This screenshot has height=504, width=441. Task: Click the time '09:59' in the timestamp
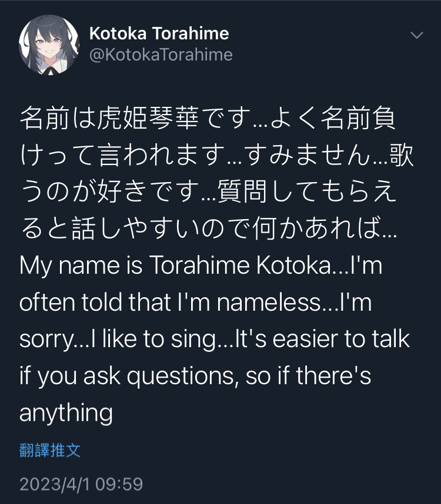coord(119,484)
